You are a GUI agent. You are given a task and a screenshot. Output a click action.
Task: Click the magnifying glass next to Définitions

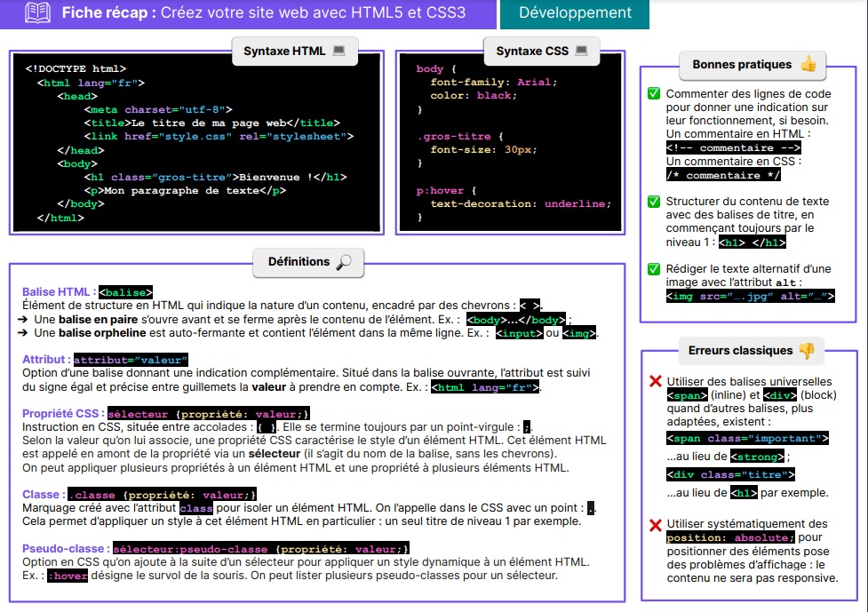point(344,262)
